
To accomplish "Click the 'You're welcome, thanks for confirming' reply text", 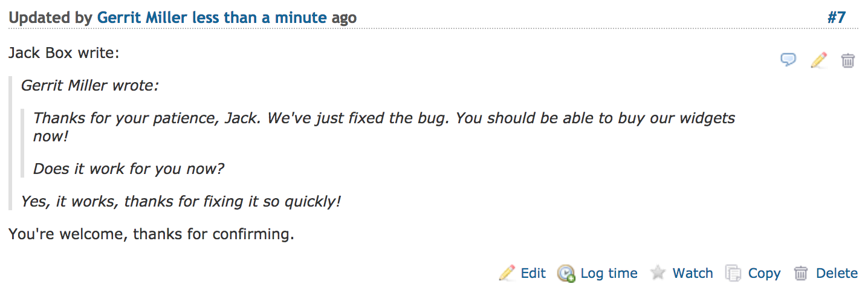I will [151, 234].
